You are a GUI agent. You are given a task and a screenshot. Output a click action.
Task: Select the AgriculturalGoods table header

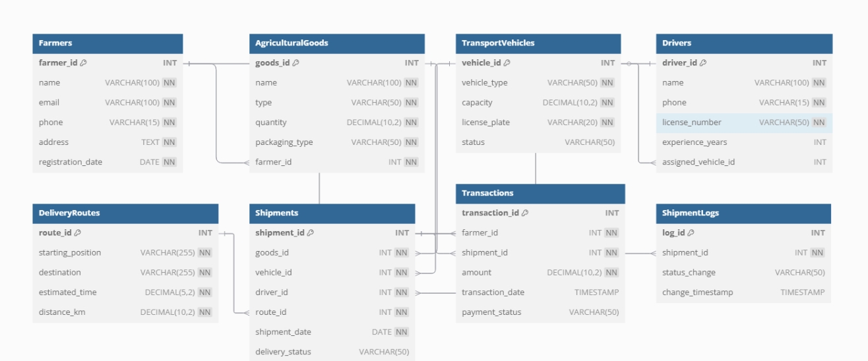336,43
